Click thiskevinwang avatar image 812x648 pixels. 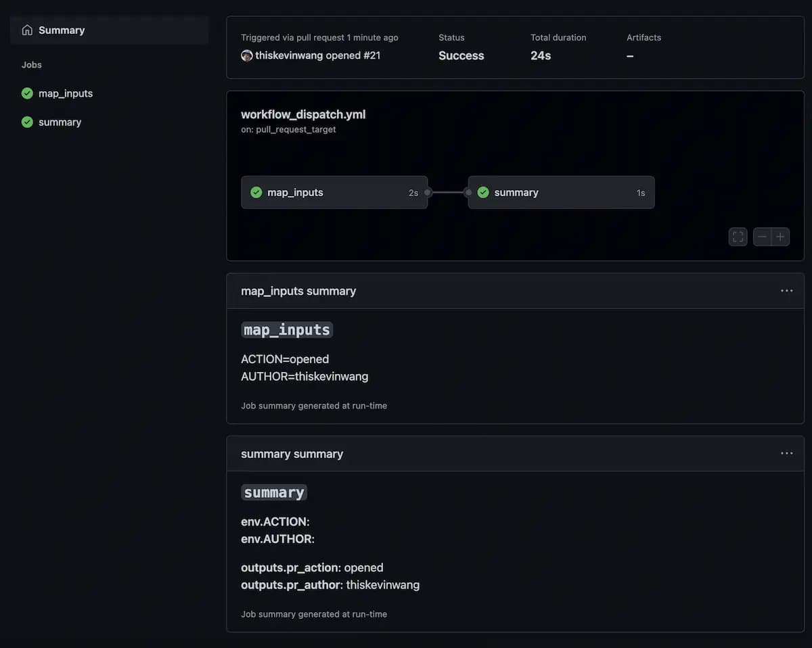point(247,55)
